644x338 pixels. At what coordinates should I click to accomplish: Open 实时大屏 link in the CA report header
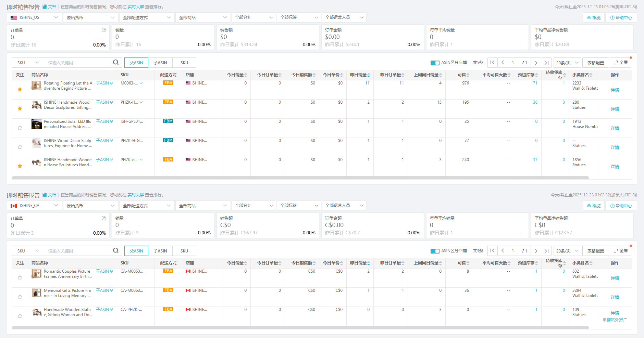(x=136, y=195)
